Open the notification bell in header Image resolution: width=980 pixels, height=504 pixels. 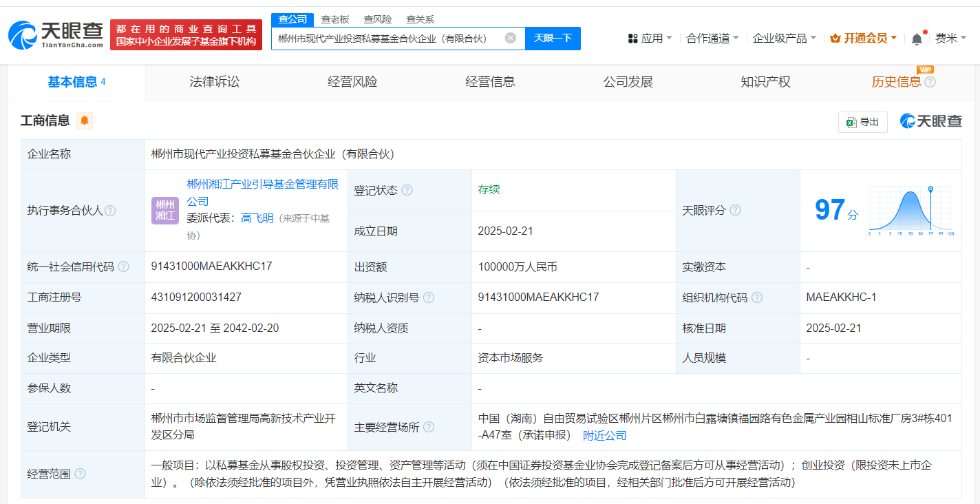tap(917, 39)
